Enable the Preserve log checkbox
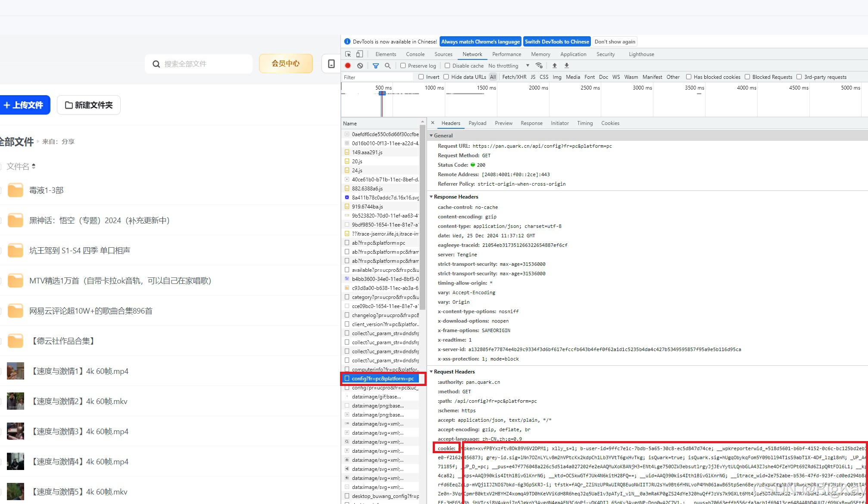This screenshot has height=504, width=868. tap(403, 65)
